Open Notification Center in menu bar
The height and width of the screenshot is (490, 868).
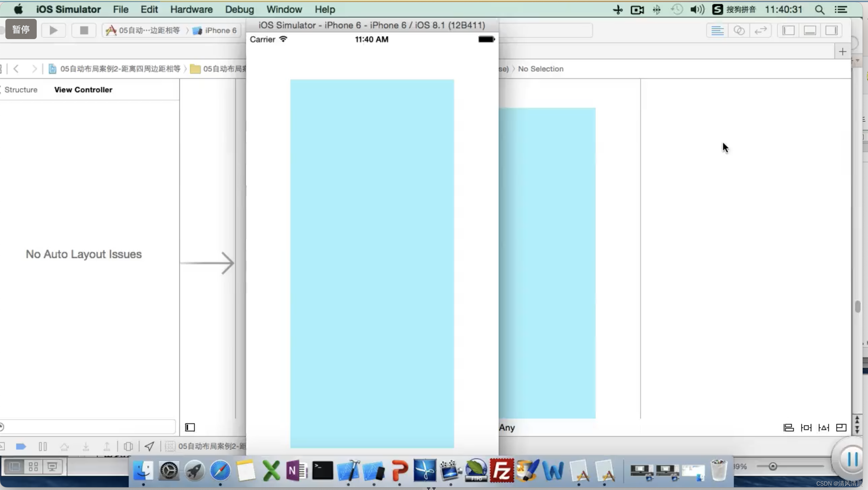pyautogui.click(x=841, y=9)
